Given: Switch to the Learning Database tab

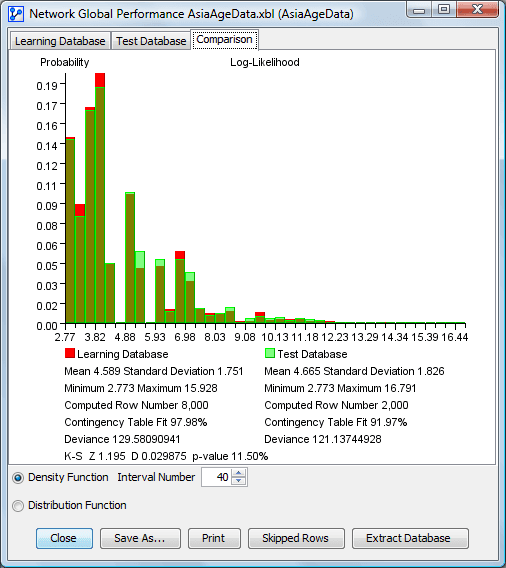Looking at the screenshot, I should point(60,41).
